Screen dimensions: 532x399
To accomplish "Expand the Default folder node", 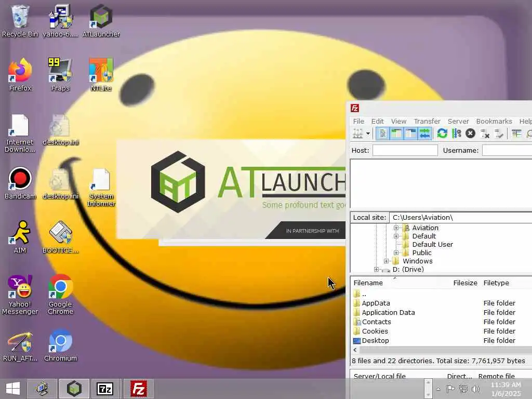I will tap(396, 236).
